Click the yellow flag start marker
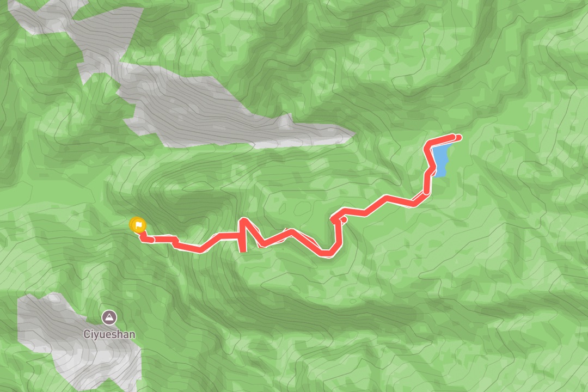This screenshot has height=392, width=588. click(138, 225)
